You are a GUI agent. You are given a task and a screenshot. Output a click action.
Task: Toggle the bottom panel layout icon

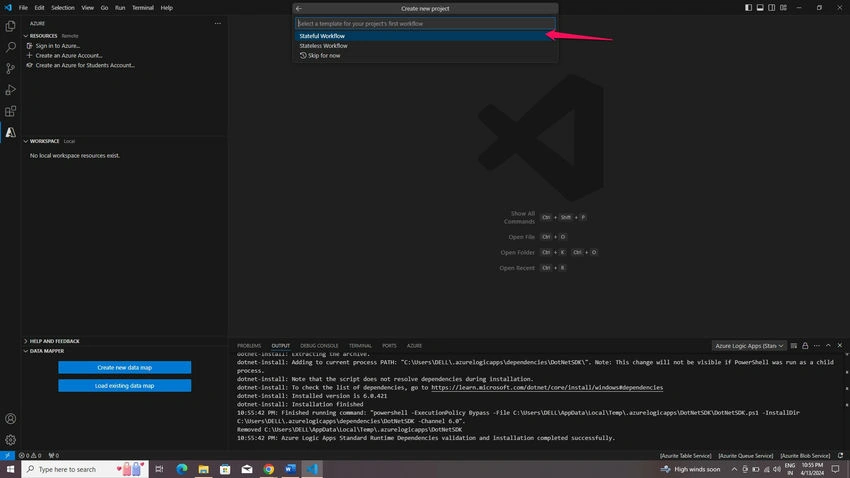coord(760,8)
